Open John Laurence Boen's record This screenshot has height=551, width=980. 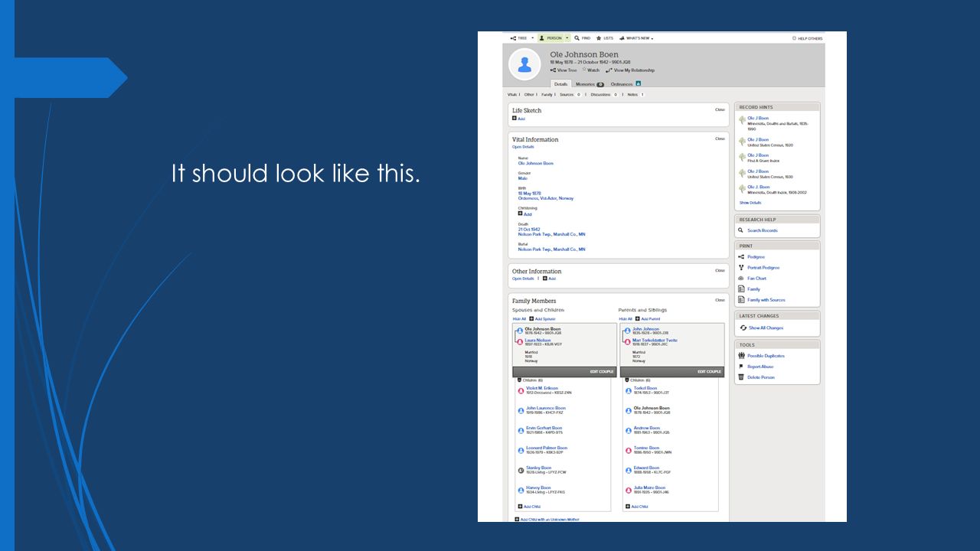click(x=546, y=408)
